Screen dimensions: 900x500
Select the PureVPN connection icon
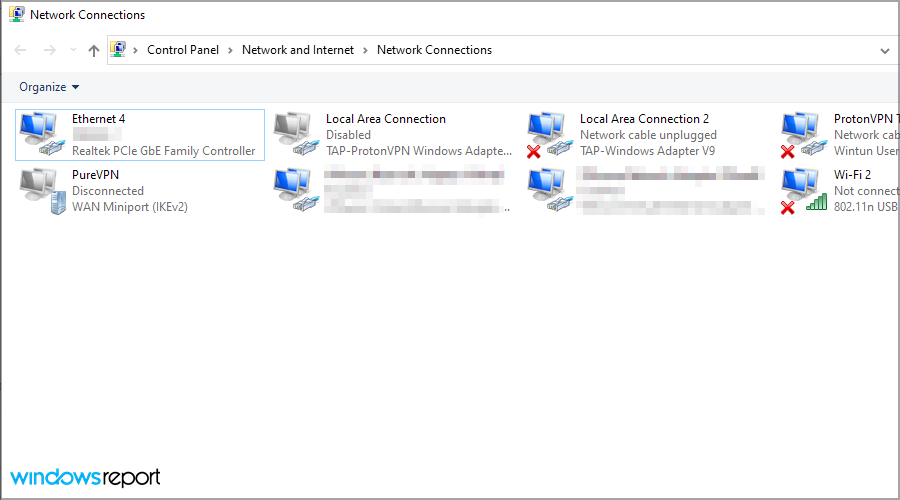tap(43, 191)
